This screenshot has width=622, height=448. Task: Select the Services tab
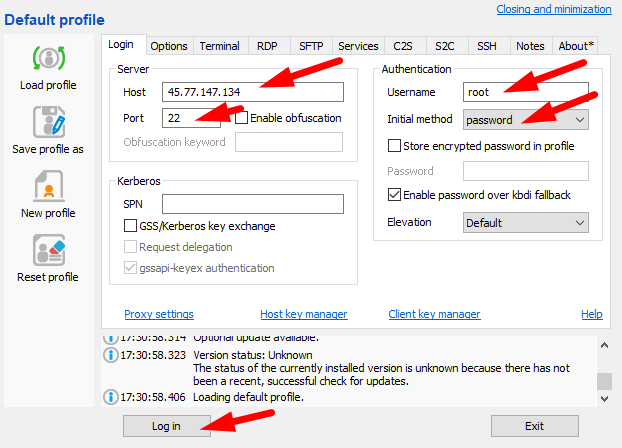pyautogui.click(x=358, y=46)
